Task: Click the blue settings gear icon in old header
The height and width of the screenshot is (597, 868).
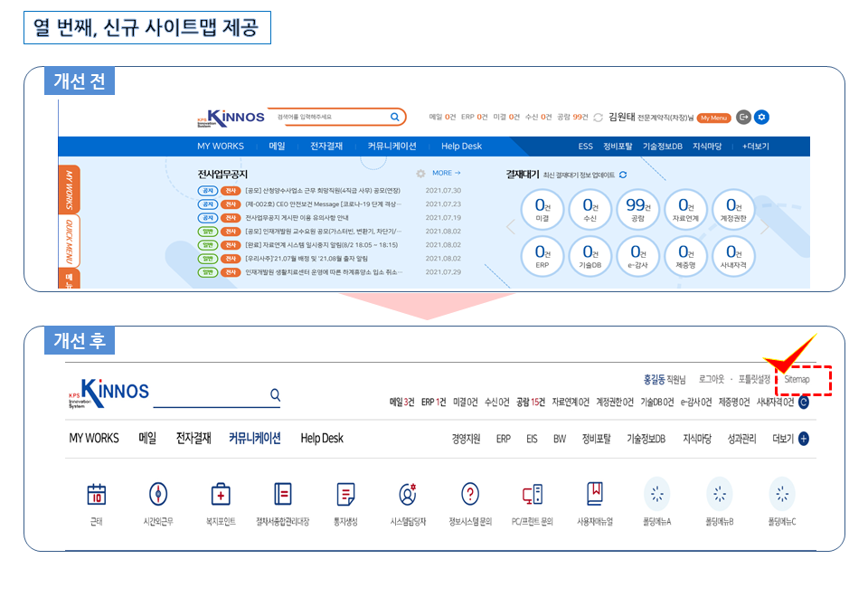Action: (x=761, y=117)
